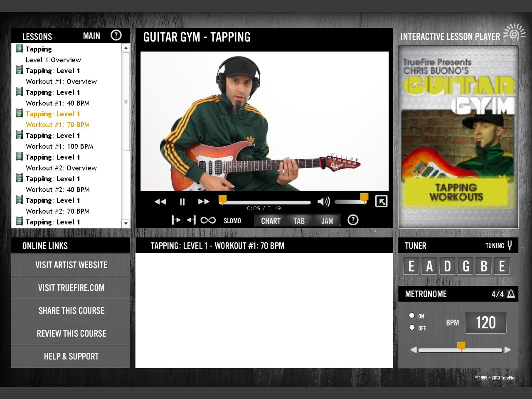Decrease tempo with the left arrow

tap(413, 350)
